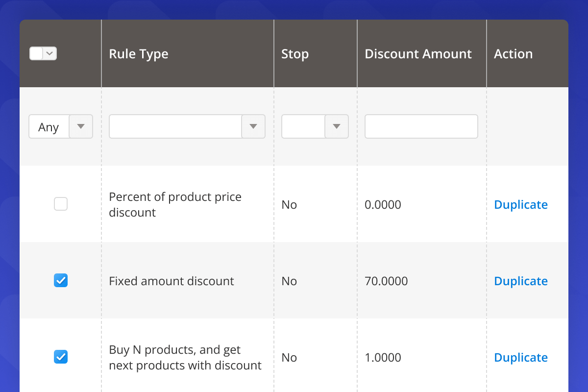The height and width of the screenshot is (392, 588).
Task: Sort by the Stop column header
Action: pos(295,54)
